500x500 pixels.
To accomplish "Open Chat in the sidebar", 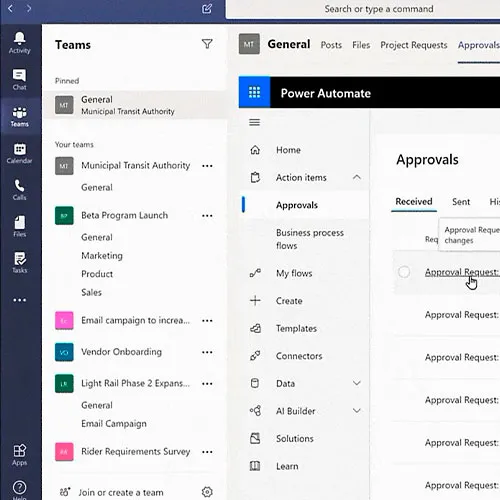I will point(20,79).
